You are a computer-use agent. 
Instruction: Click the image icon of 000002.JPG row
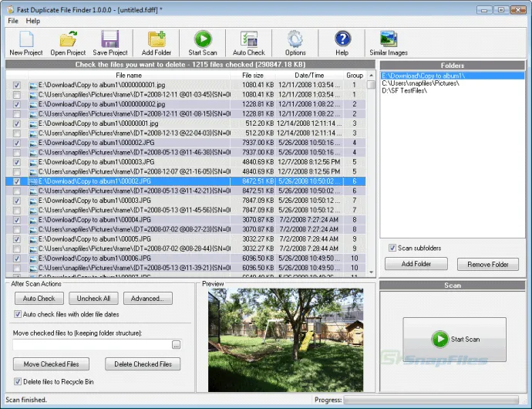point(33,143)
